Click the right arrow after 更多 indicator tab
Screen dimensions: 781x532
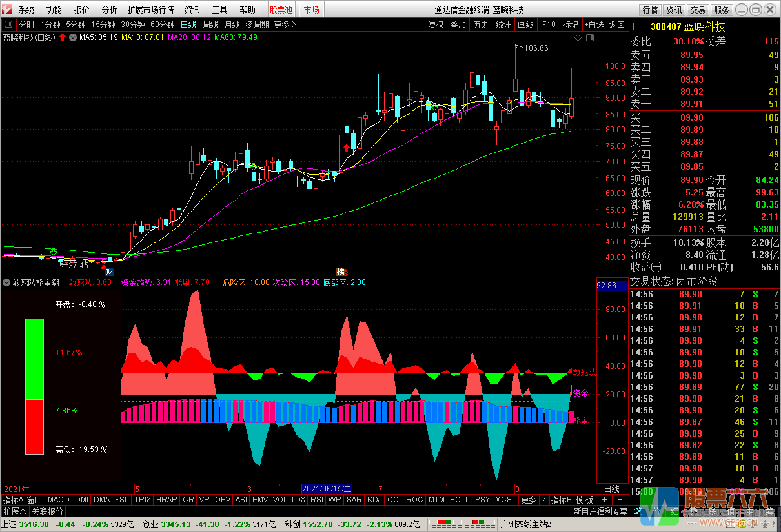(543, 500)
